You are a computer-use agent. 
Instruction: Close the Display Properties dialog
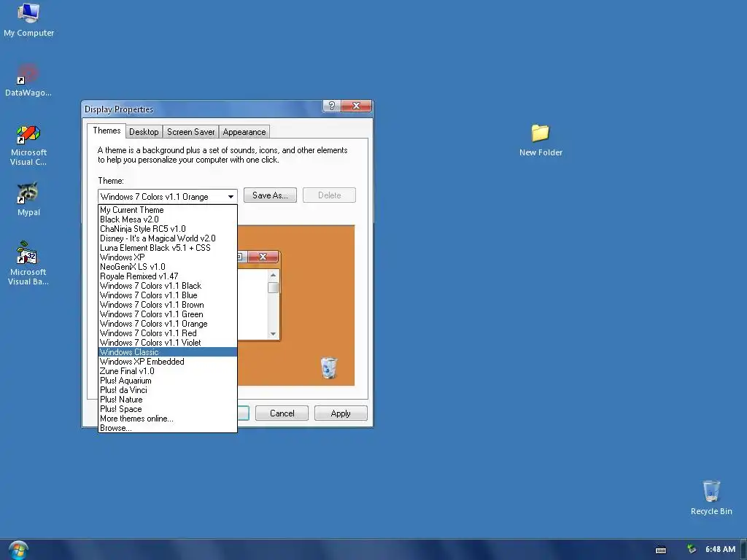356,106
